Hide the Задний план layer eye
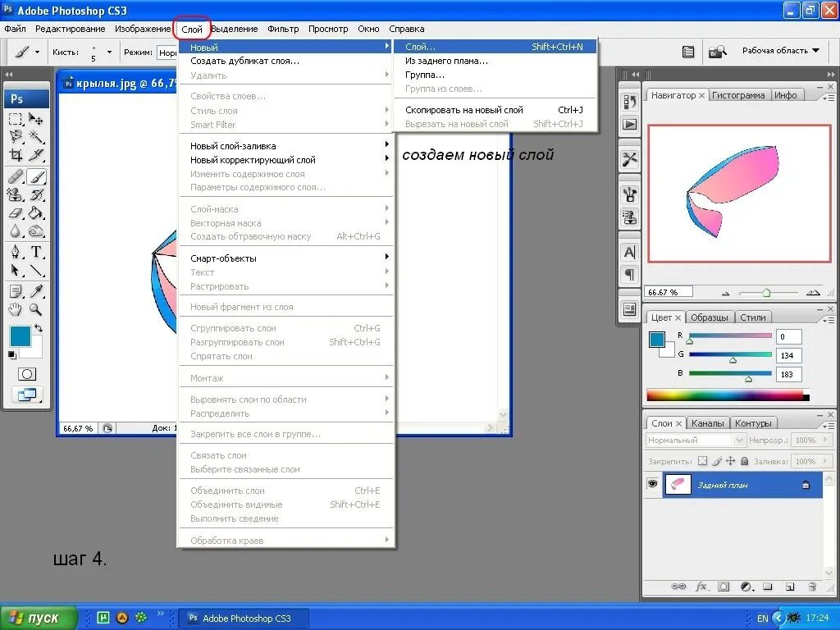 pos(652,484)
